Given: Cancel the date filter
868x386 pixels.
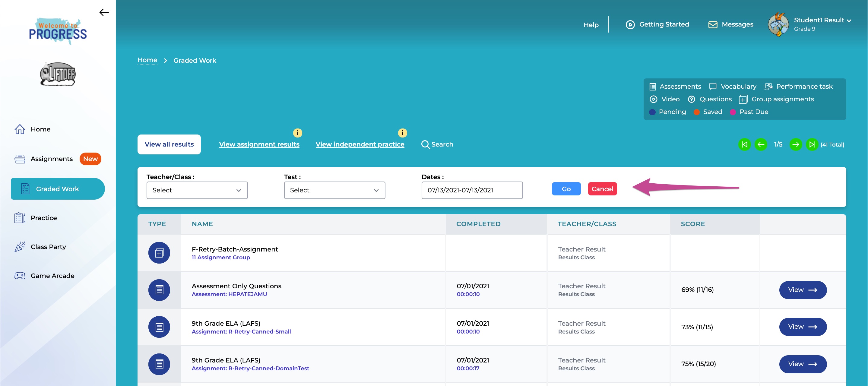Looking at the screenshot, I should 602,189.
